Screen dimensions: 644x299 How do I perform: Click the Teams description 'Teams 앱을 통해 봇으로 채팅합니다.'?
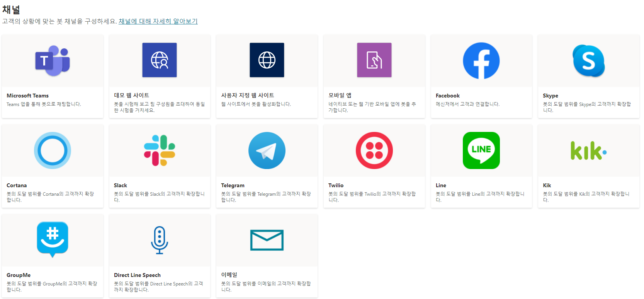(44, 104)
